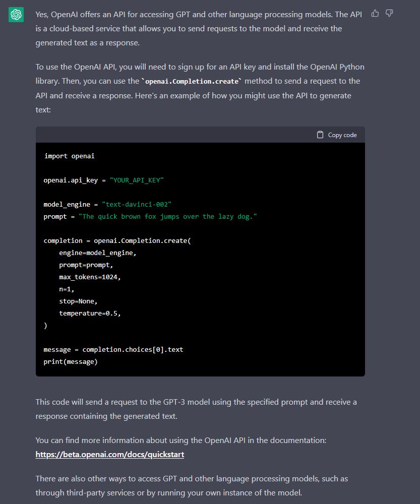The height and width of the screenshot is (504, 420).
Task: Click the thumbs up feedback icon
Action: [375, 13]
